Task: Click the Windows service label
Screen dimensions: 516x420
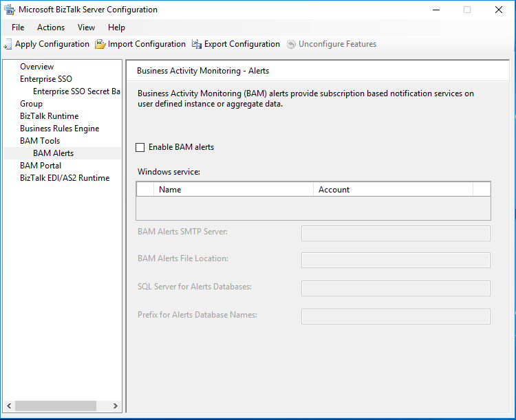Action: (x=169, y=172)
